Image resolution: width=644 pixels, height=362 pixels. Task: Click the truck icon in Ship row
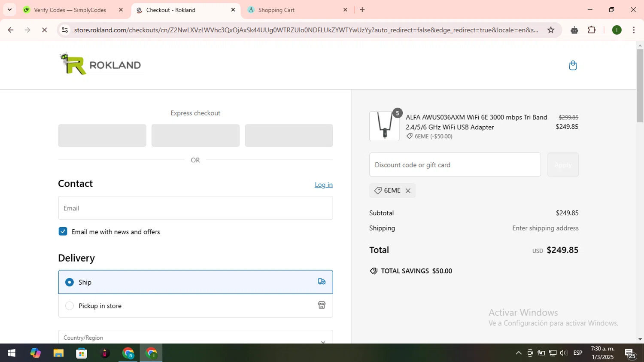pos(322,282)
